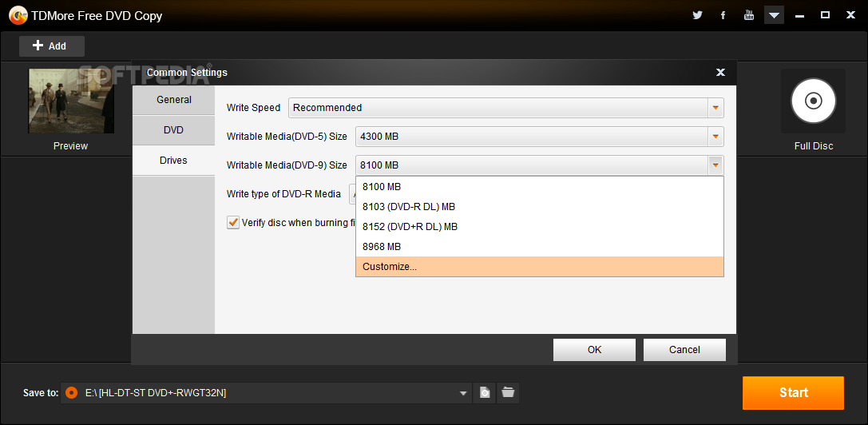Open the YouTube link icon
868x425 pixels.
[748, 15]
